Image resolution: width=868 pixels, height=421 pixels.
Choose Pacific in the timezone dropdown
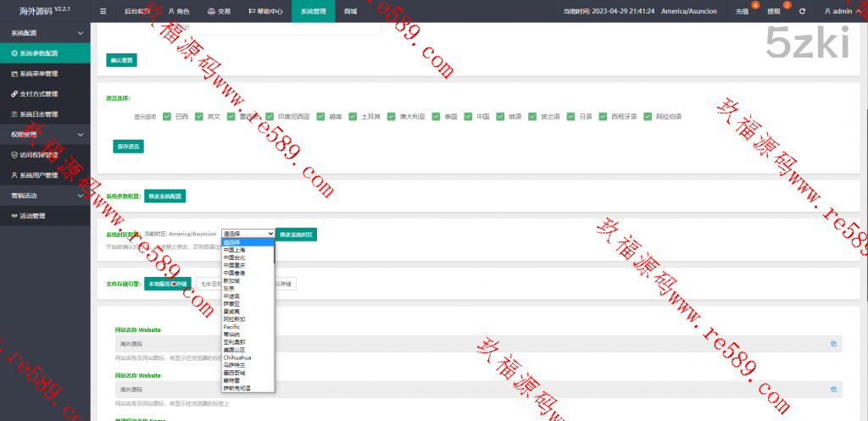232,325
